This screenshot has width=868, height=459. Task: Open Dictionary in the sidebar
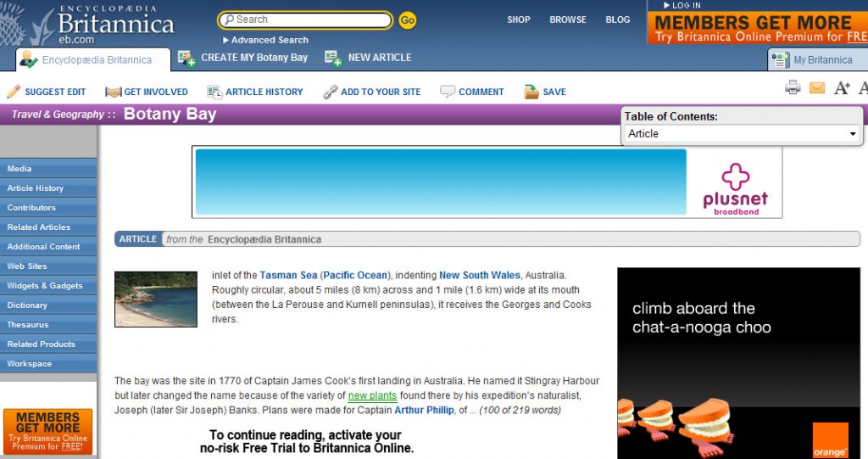tap(48, 305)
